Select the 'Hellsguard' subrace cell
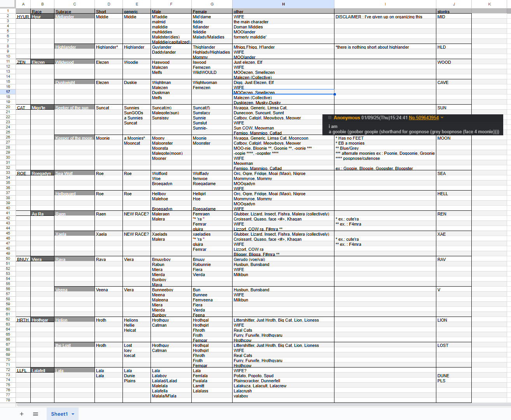The width and height of the screenshot is (511, 420). point(74,194)
